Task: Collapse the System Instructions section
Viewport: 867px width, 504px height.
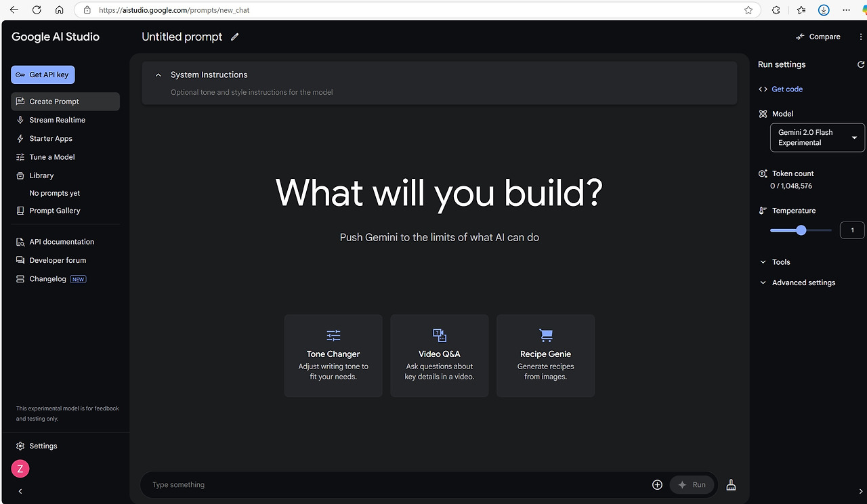Action: tap(158, 75)
